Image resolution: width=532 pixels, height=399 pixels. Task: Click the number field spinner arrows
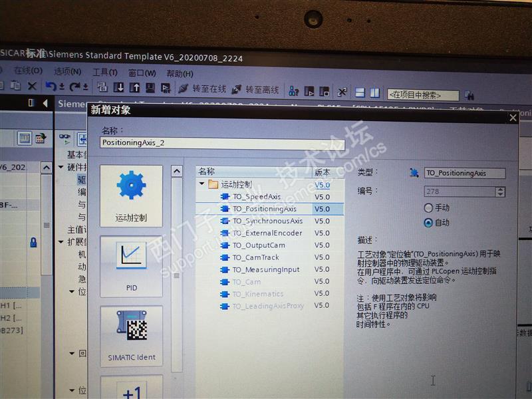click(x=500, y=192)
